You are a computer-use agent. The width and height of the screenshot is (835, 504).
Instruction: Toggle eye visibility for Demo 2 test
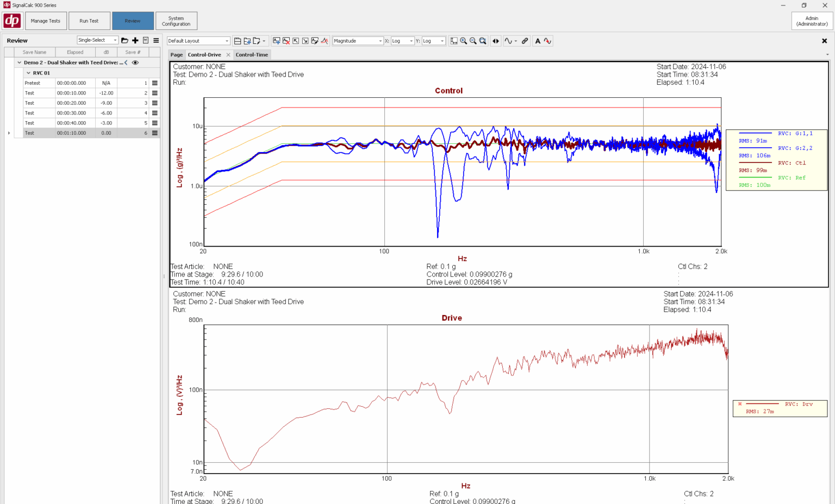(135, 62)
